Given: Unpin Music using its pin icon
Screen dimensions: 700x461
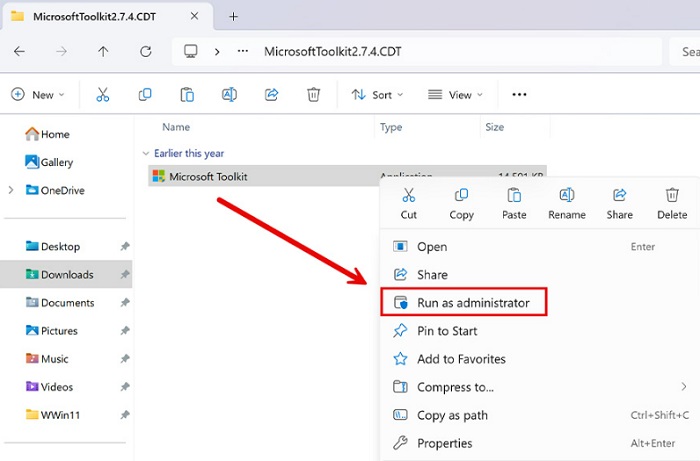Looking at the screenshot, I should pos(125,359).
